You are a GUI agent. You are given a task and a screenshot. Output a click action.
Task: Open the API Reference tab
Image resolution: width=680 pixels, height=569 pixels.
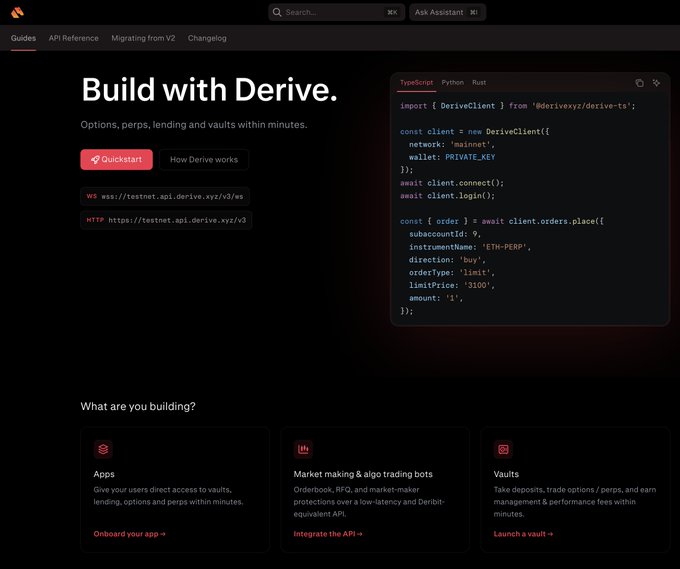coord(74,38)
